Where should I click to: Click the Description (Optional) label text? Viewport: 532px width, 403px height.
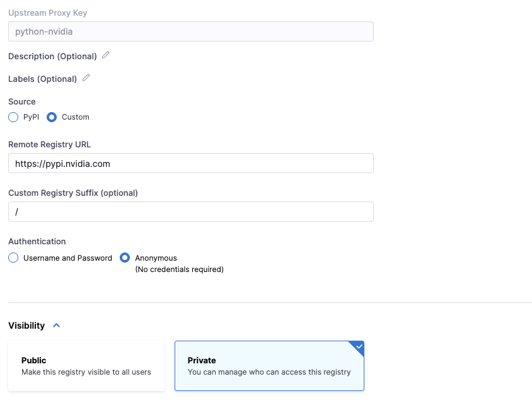[52, 57]
